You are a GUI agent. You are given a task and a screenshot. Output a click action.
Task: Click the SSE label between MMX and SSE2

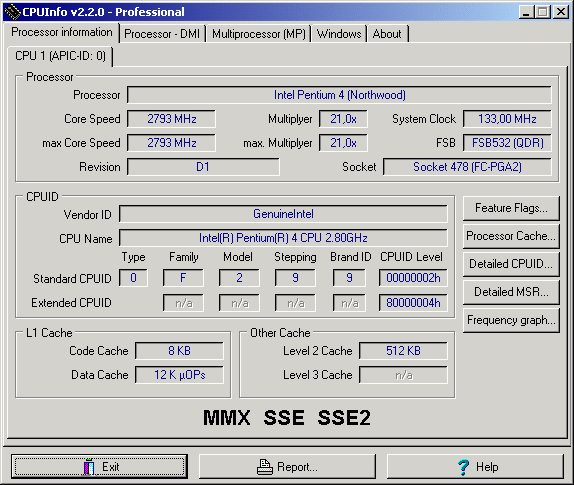(284, 418)
